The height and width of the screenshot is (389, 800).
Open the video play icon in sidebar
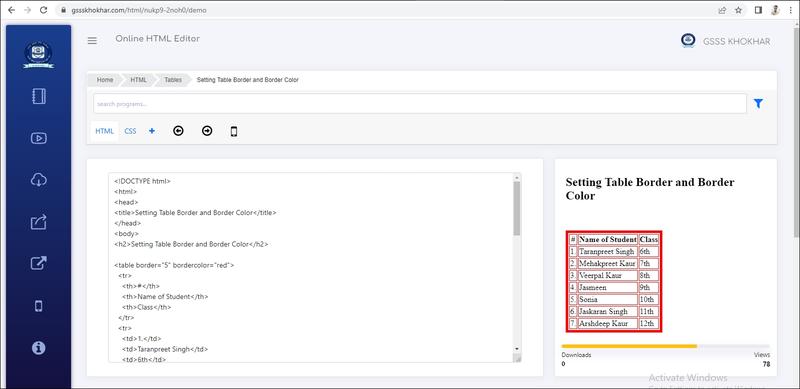click(39, 138)
